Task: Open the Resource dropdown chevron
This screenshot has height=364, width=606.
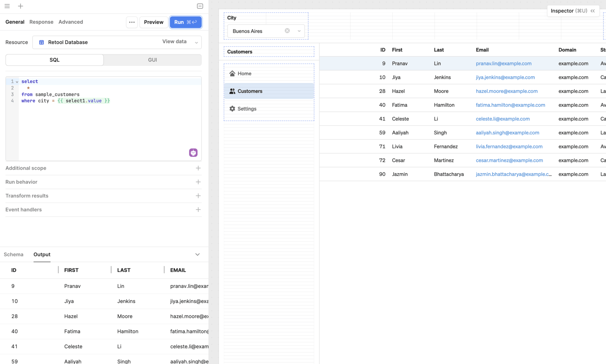Action: (x=196, y=43)
